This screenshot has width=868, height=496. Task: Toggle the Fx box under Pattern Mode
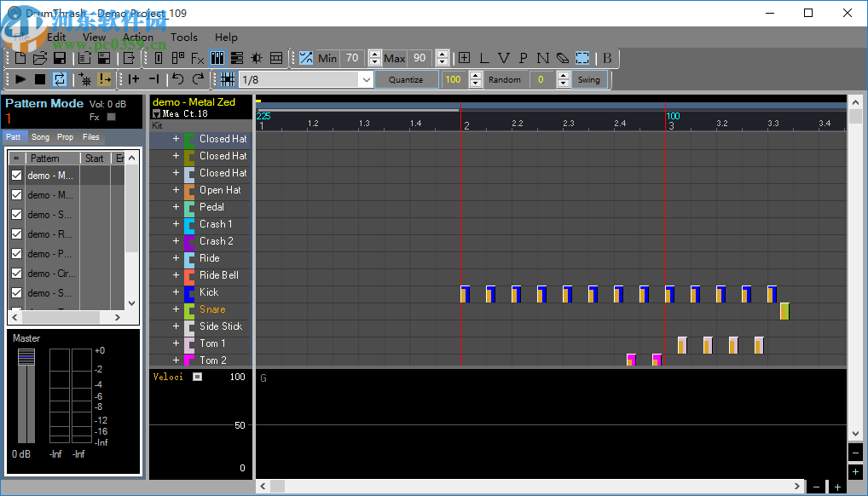click(111, 117)
